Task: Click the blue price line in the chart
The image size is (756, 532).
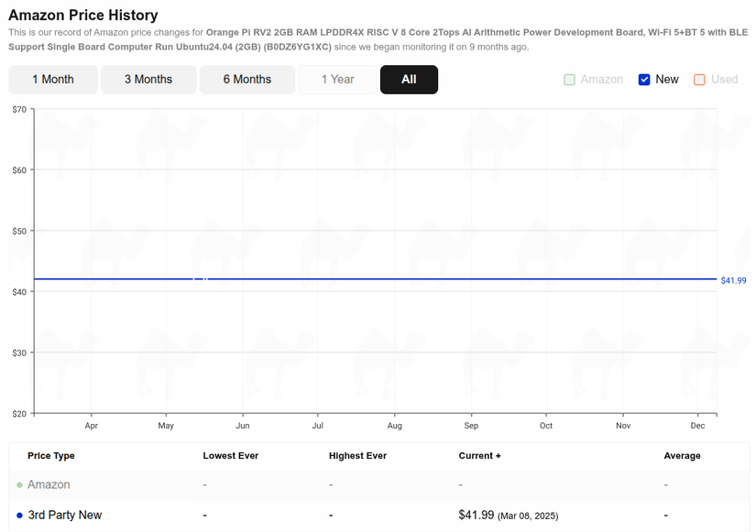Action: 367,277
